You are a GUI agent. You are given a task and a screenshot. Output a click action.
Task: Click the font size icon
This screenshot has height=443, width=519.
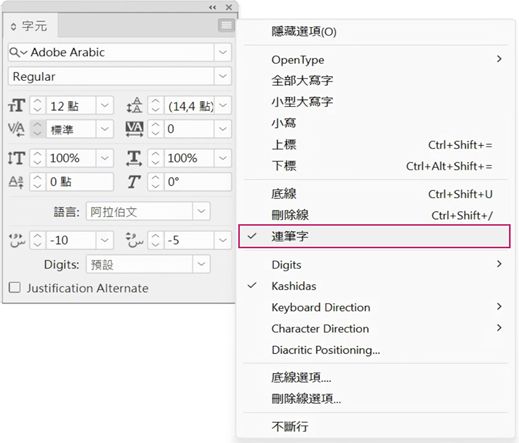pos(16,106)
